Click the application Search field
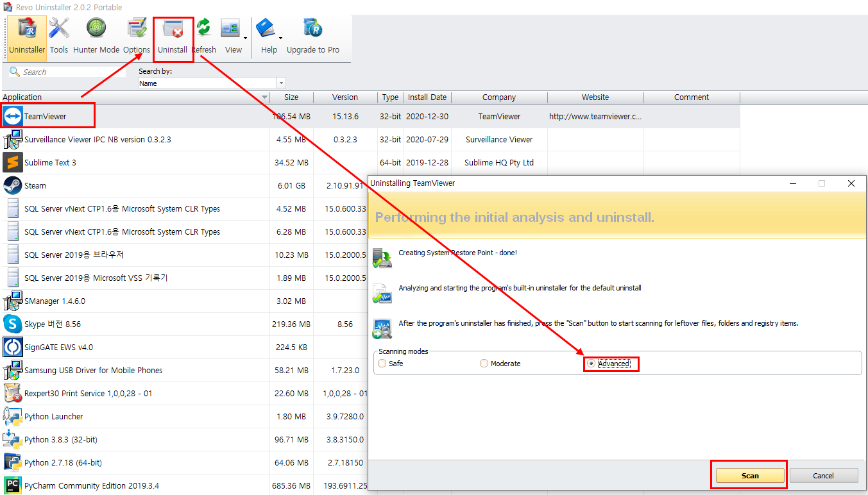Screen dimensions: 868x495 (67, 72)
